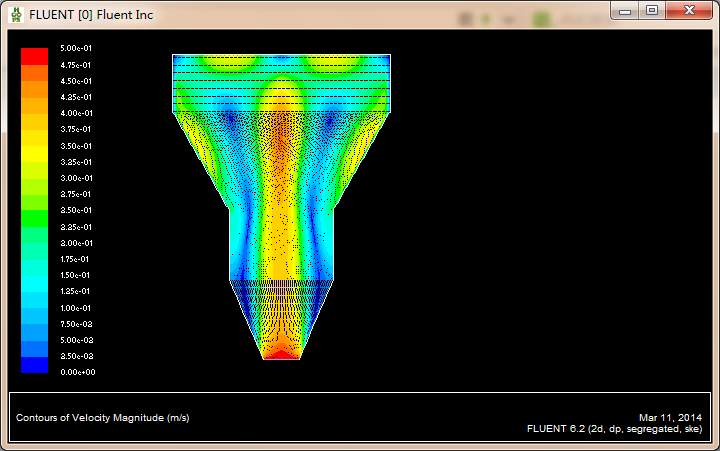Viewport: 720px width, 451px height.
Task: Click the bright green band of color scale
Action: point(34,219)
